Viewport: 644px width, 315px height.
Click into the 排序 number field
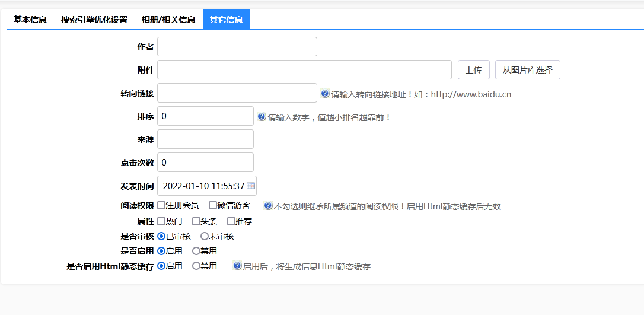pos(205,116)
